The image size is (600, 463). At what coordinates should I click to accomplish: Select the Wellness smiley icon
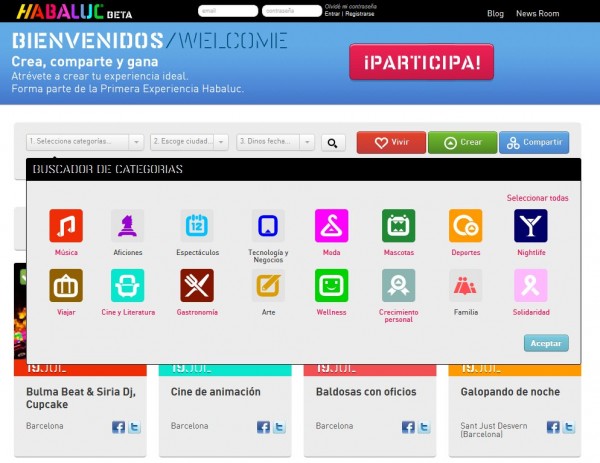click(331, 285)
